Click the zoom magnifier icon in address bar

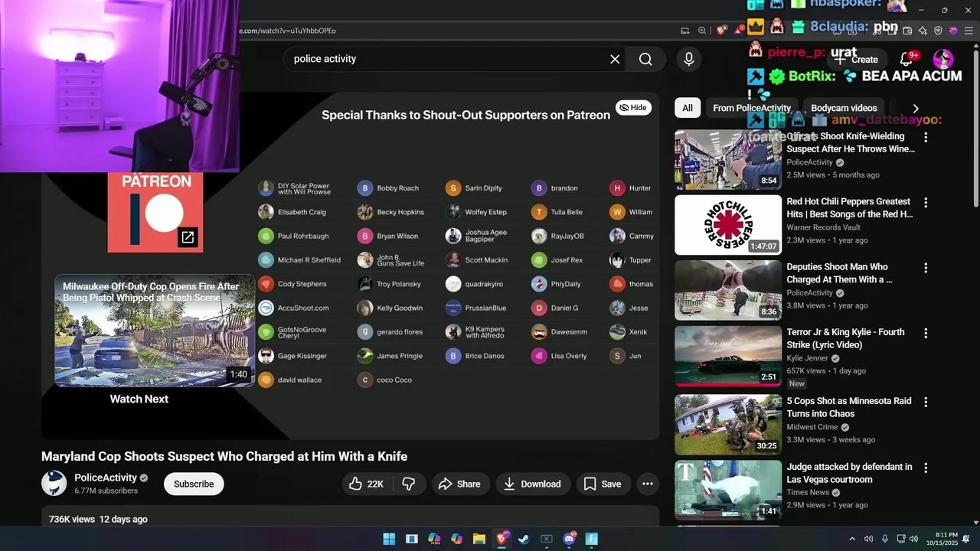[x=702, y=31]
